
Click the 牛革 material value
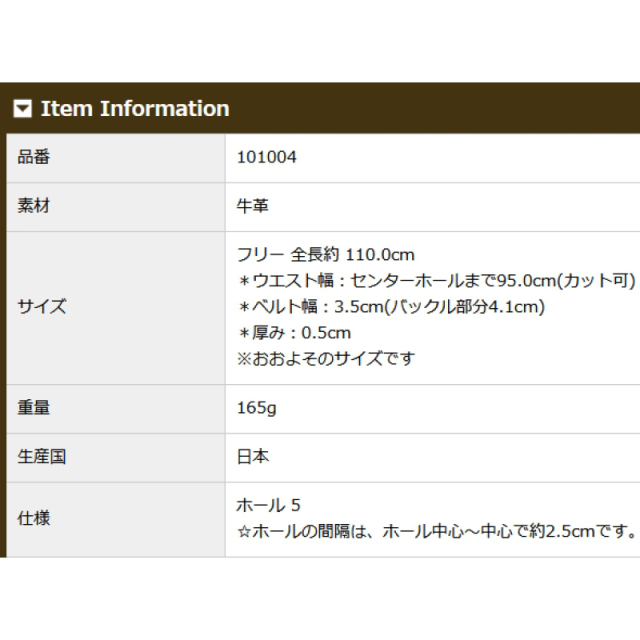(x=253, y=206)
